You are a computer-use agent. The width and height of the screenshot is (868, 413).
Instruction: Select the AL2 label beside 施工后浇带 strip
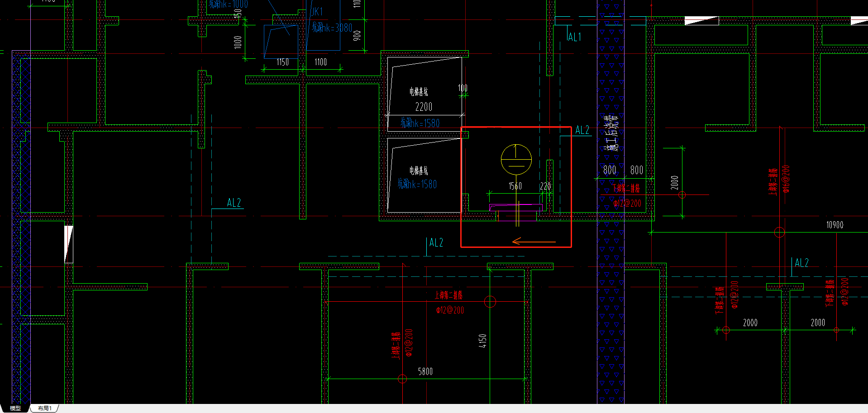click(582, 130)
